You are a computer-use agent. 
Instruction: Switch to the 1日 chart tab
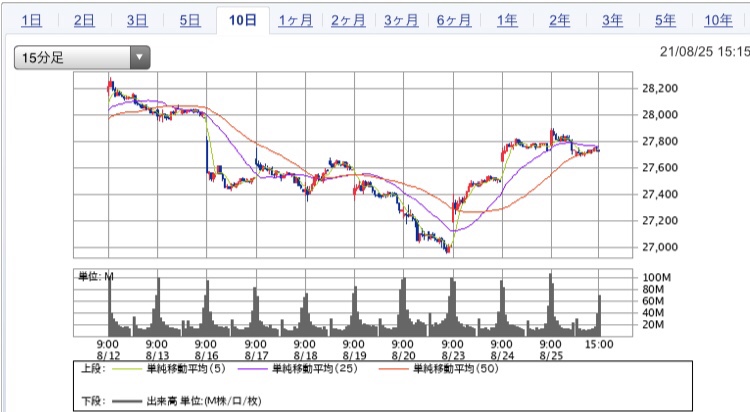pos(32,21)
